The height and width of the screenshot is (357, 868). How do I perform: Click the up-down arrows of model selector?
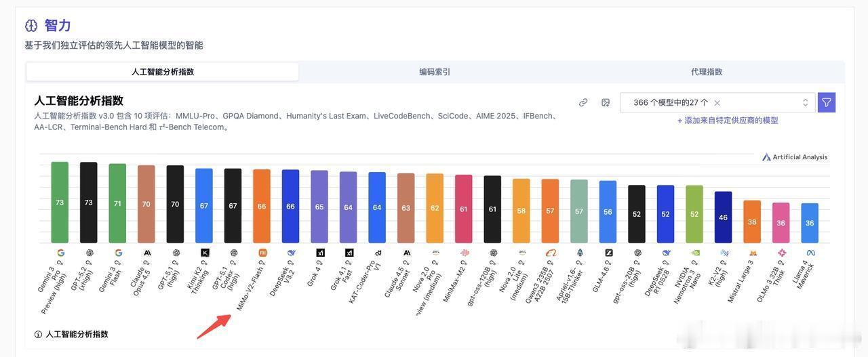pos(805,102)
